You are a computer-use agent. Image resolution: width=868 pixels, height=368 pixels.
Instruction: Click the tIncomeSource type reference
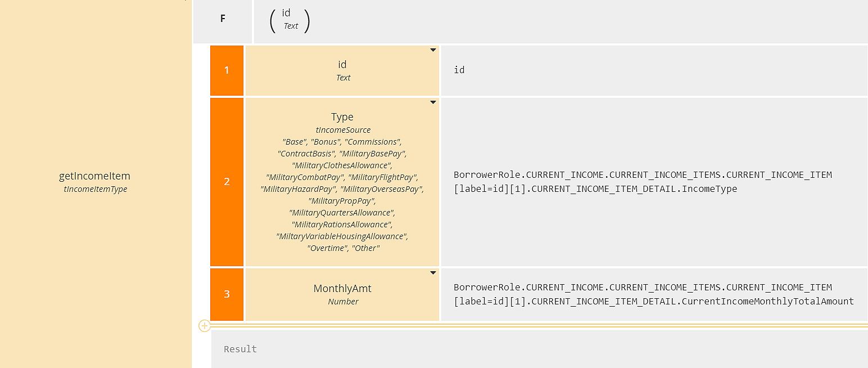click(343, 130)
